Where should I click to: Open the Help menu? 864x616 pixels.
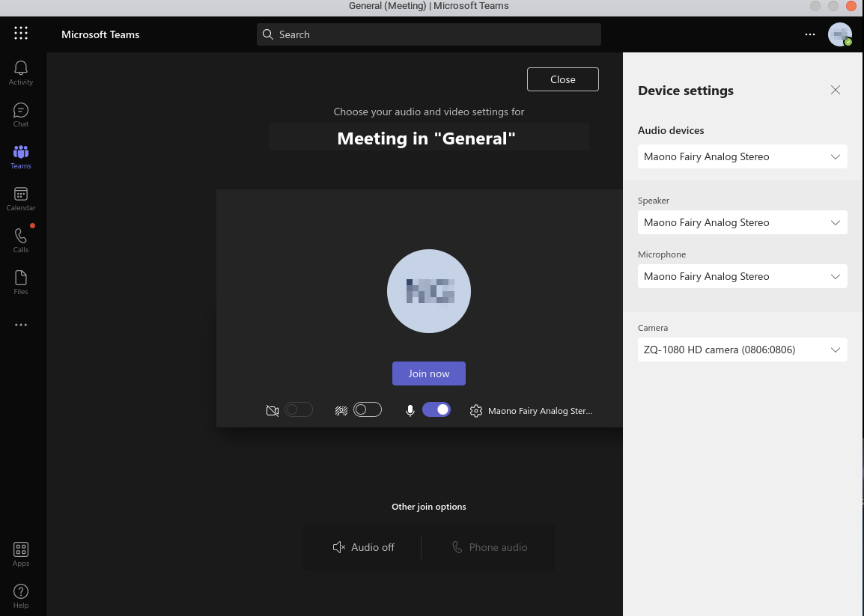click(21, 596)
